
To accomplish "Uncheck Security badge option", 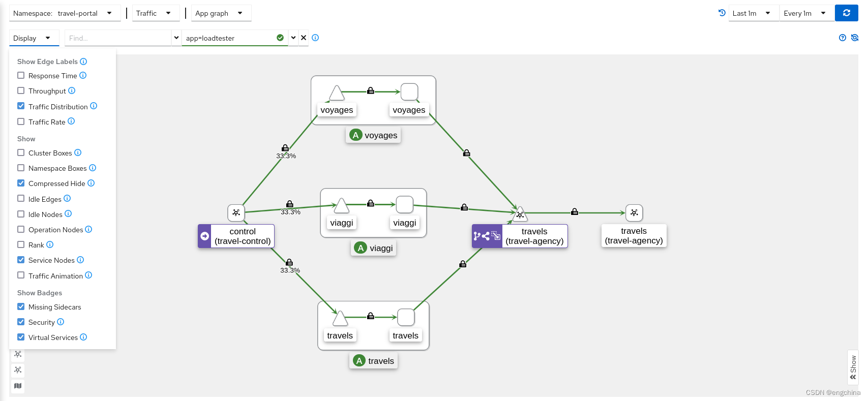I will [x=21, y=322].
